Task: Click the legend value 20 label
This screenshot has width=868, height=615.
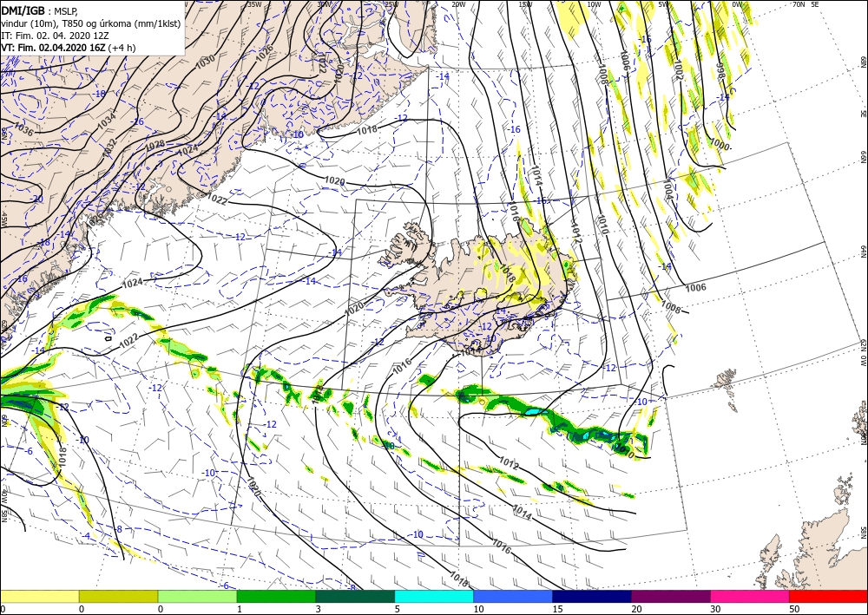Action: click(x=636, y=609)
